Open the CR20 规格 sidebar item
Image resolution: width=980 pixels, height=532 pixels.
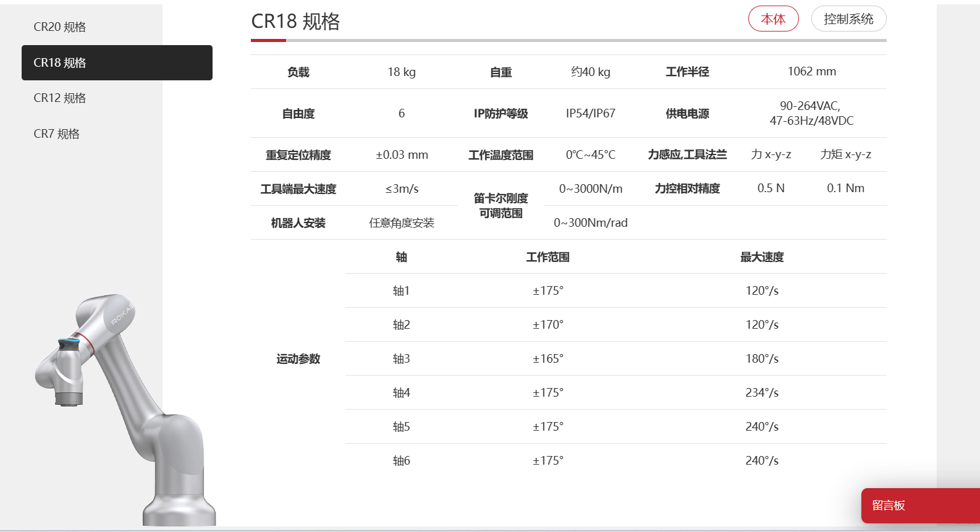tap(59, 27)
